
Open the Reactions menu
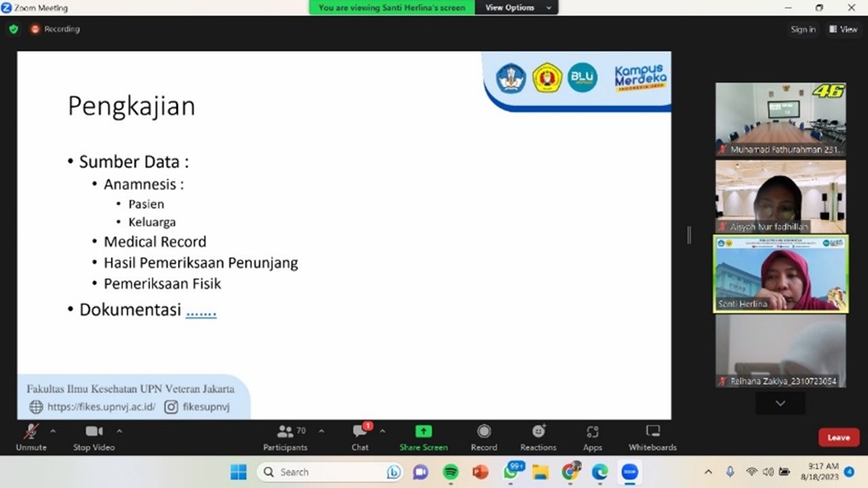click(538, 436)
